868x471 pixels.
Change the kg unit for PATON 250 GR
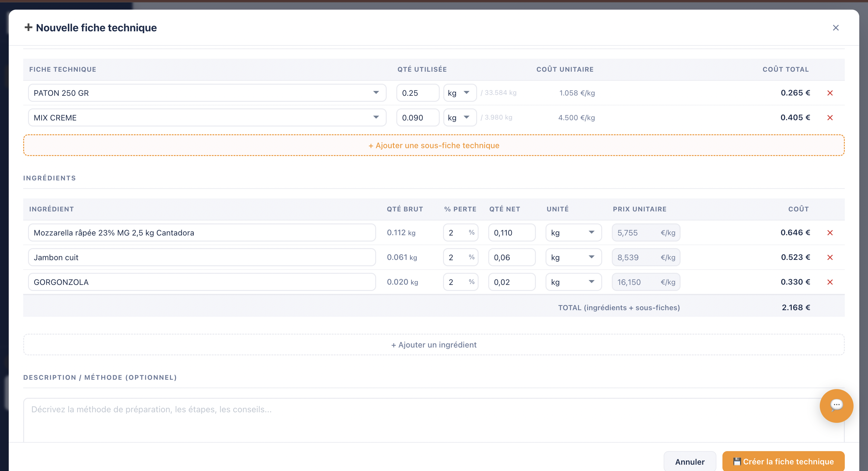click(460, 93)
